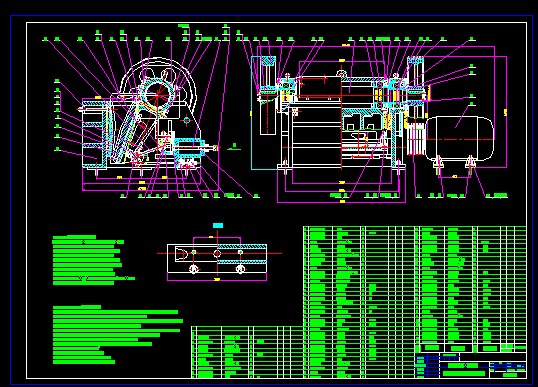
Task: Select the red horizontal centerline of detail view
Action: (x=219, y=254)
